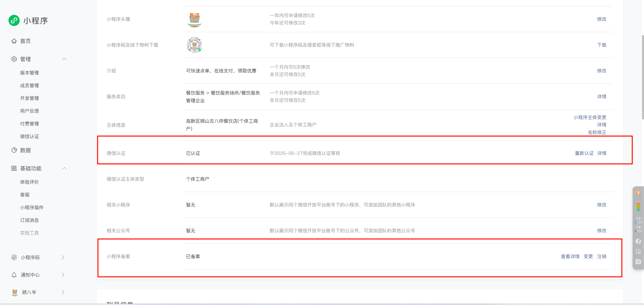The width and height of the screenshot is (644, 305).
Task: Click the 小程序主体变更 link
Action: coord(590,117)
